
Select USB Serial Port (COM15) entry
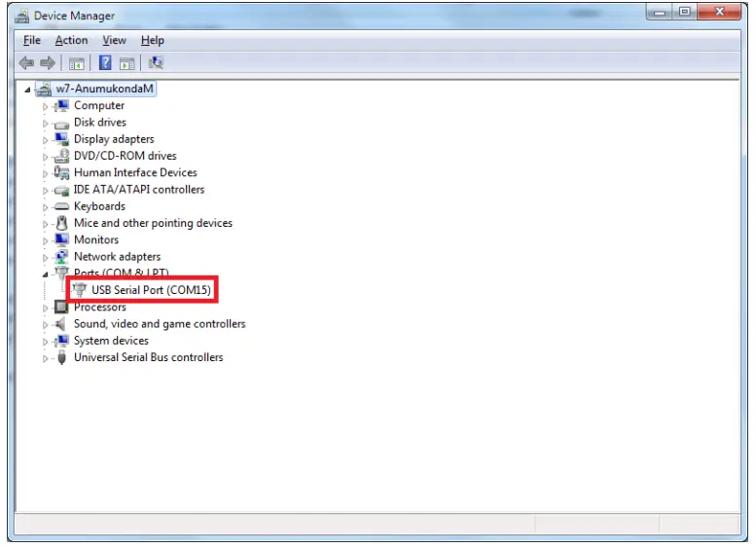pos(151,290)
